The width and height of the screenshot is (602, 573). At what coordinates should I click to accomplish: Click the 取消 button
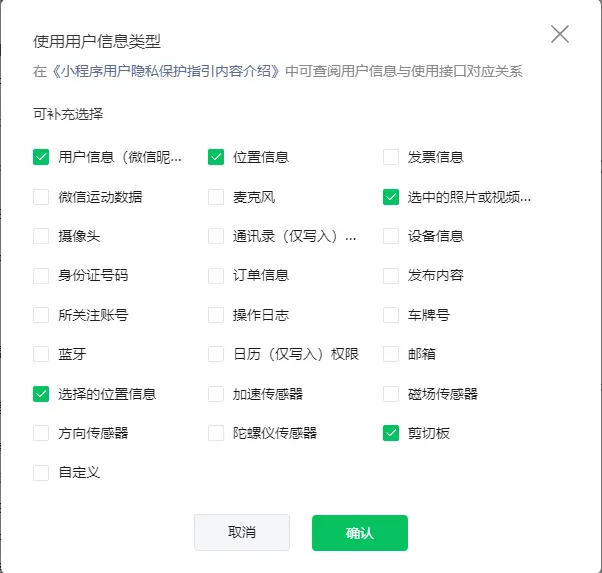point(241,533)
